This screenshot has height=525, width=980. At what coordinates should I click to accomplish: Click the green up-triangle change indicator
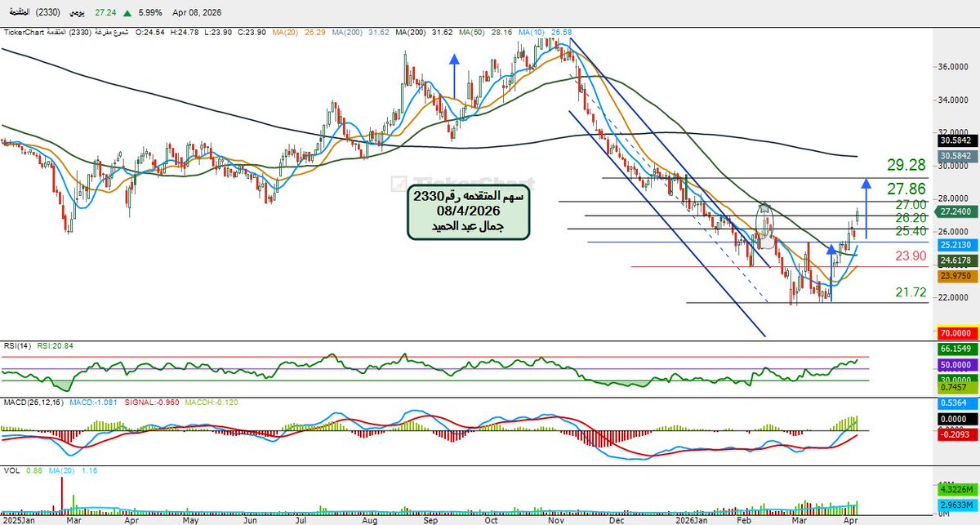[x=127, y=14]
